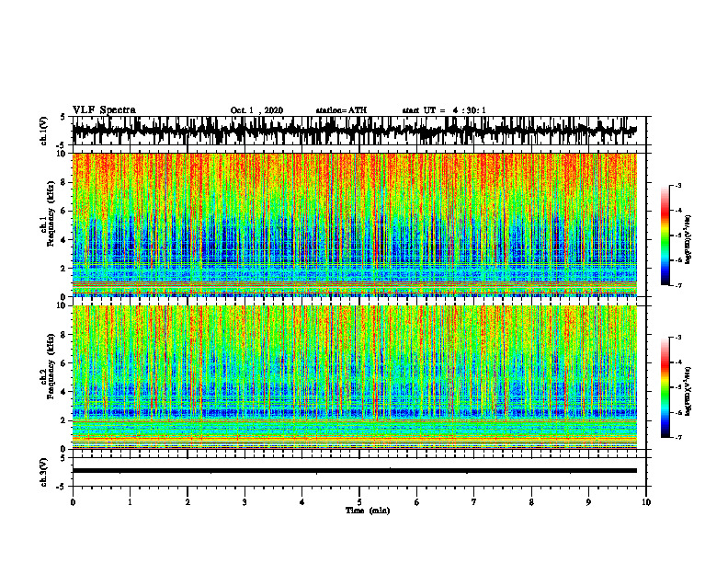Click the "8" tick on the time axis
The height and width of the screenshot is (563, 728).
(x=531, y=502)
